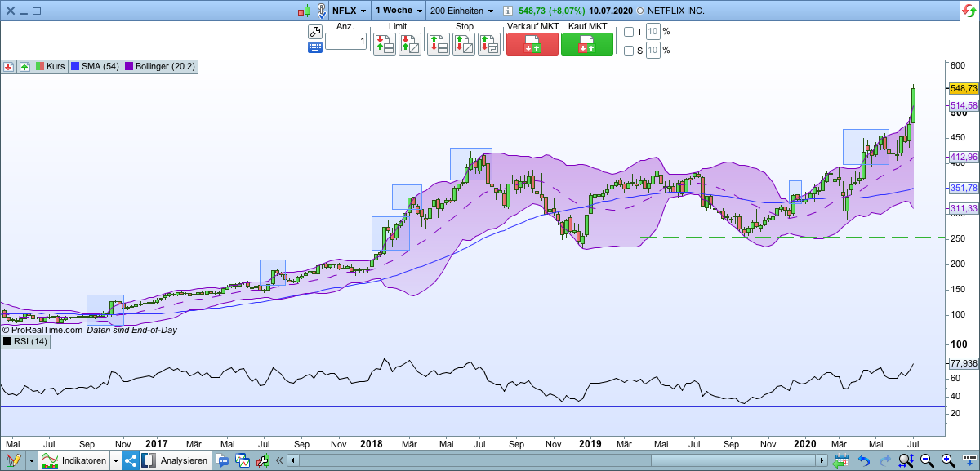Open the chat bubble icon
The image size is (980, 471).
tap(222, 460)
